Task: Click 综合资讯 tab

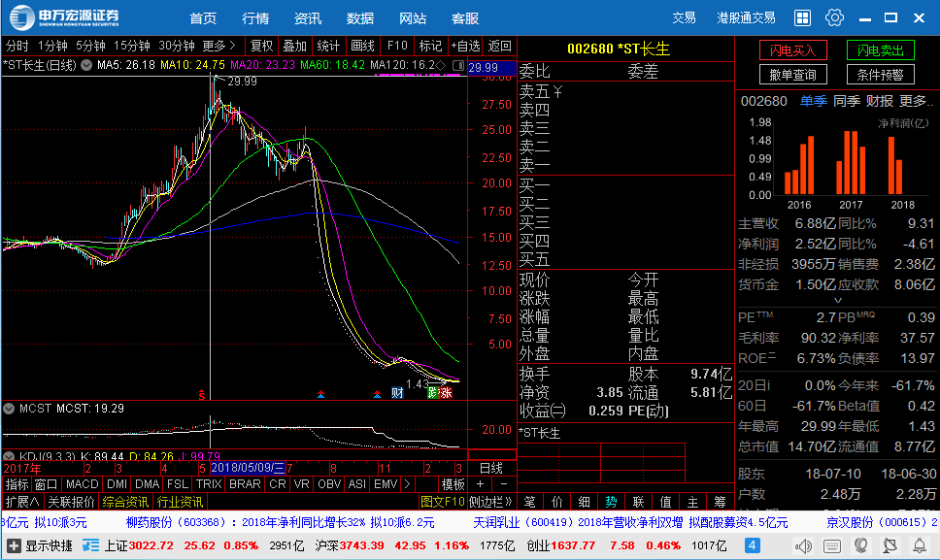Action: coord(124,502)
